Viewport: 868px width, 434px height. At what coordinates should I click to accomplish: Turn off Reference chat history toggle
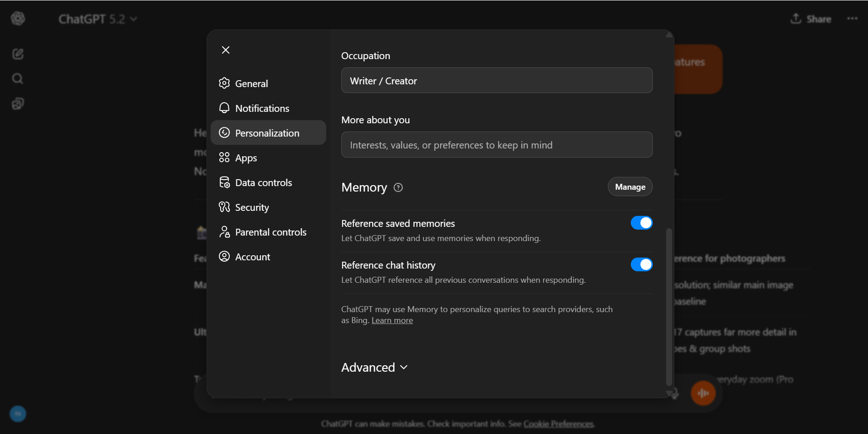(x=641, y=264)
